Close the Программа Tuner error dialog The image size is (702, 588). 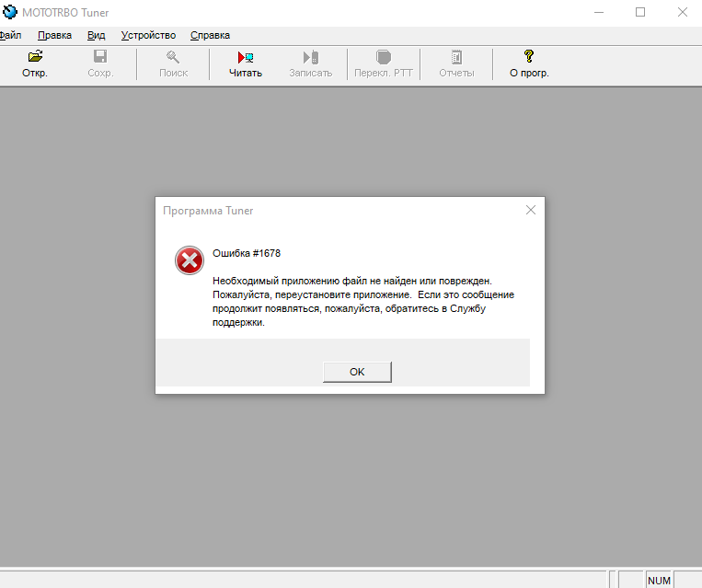[x=531, y=210]
